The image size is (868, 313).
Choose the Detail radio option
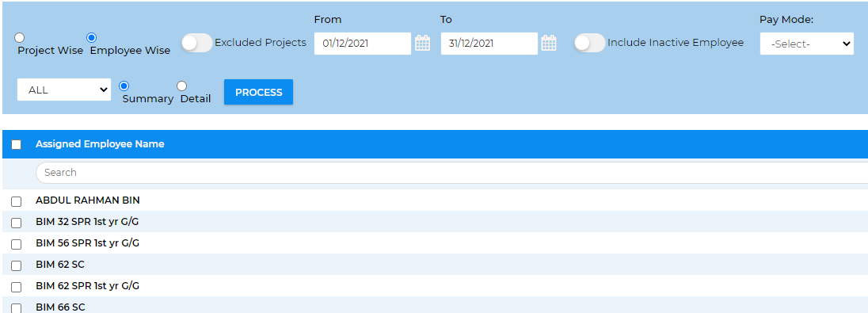click(x=181, y=86)
